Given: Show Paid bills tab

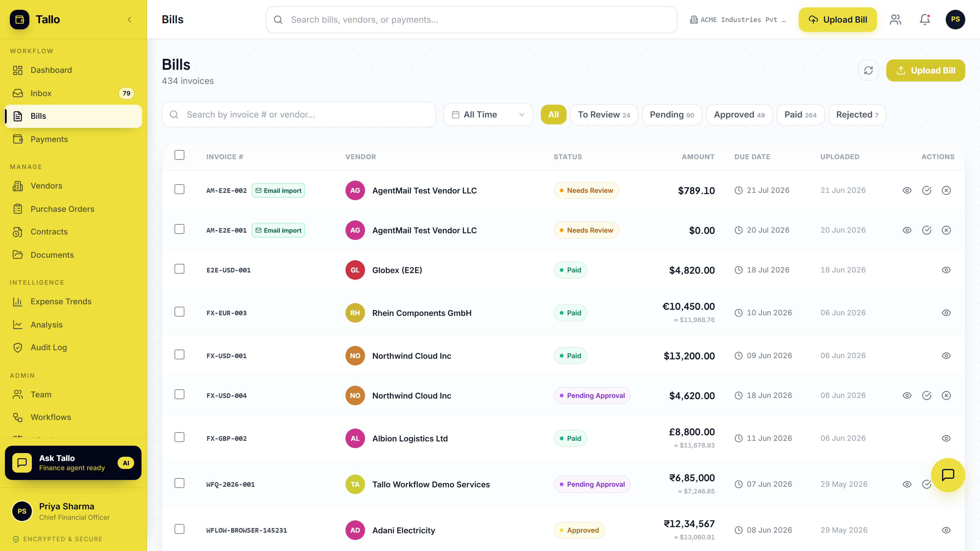Looking at the screenshot, I should point(801,114).
